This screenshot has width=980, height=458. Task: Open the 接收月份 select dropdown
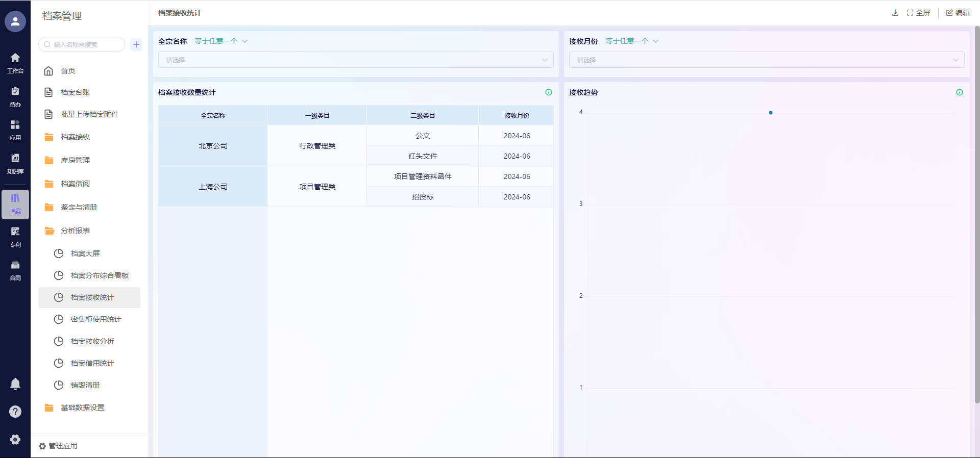766,60
